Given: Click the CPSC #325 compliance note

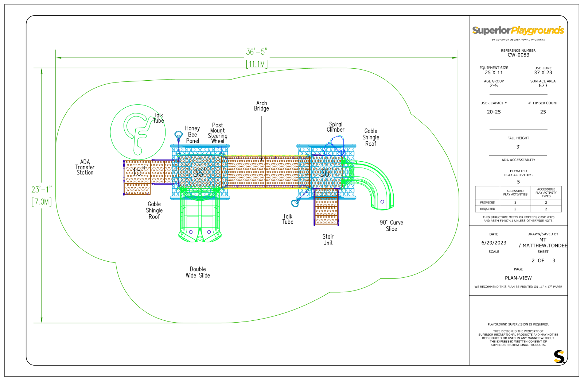Looking at the screenshot, I should click(518, 219).
